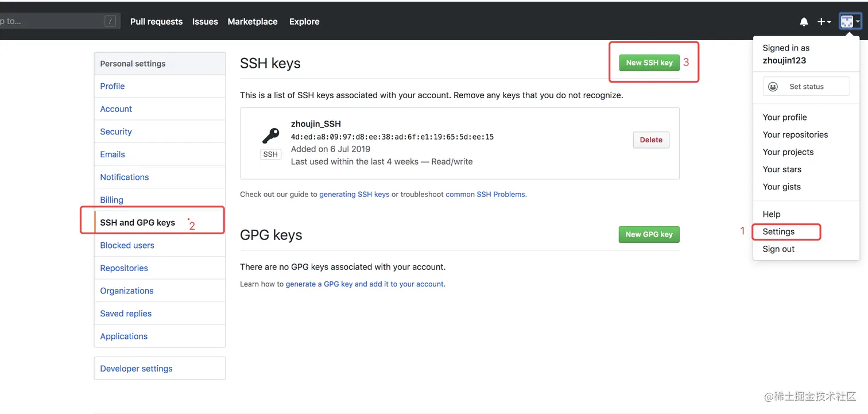Click the SSH keys heading

(270, 63)
